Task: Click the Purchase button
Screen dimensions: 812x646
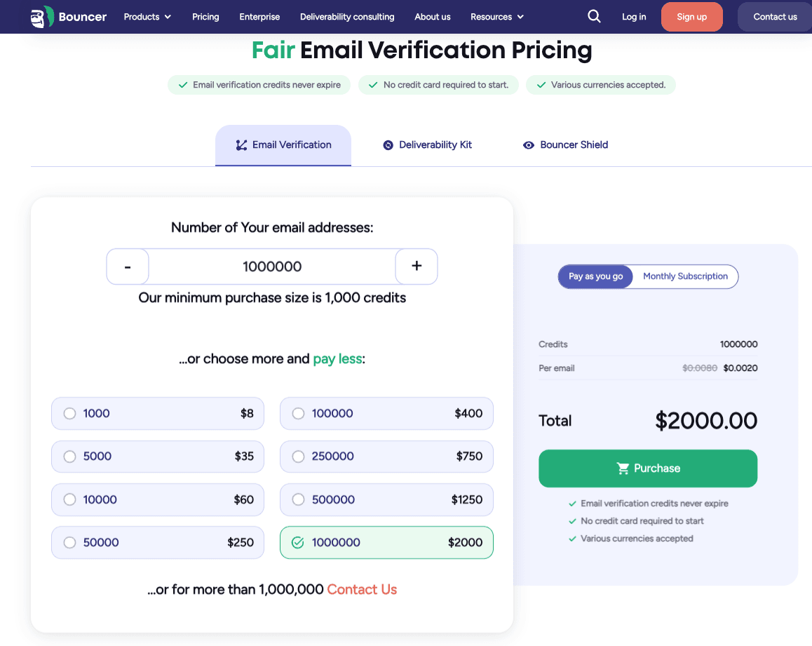Action: click(x=647, y=468)
